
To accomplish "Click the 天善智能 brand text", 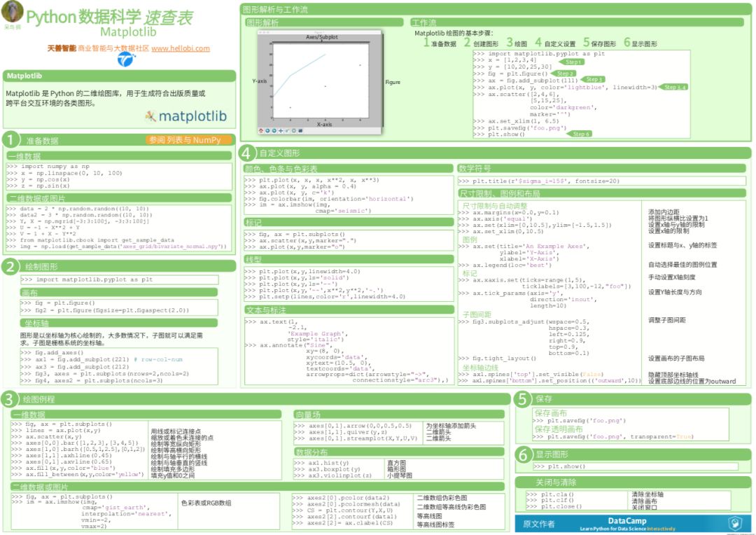I will pos(62,48).
